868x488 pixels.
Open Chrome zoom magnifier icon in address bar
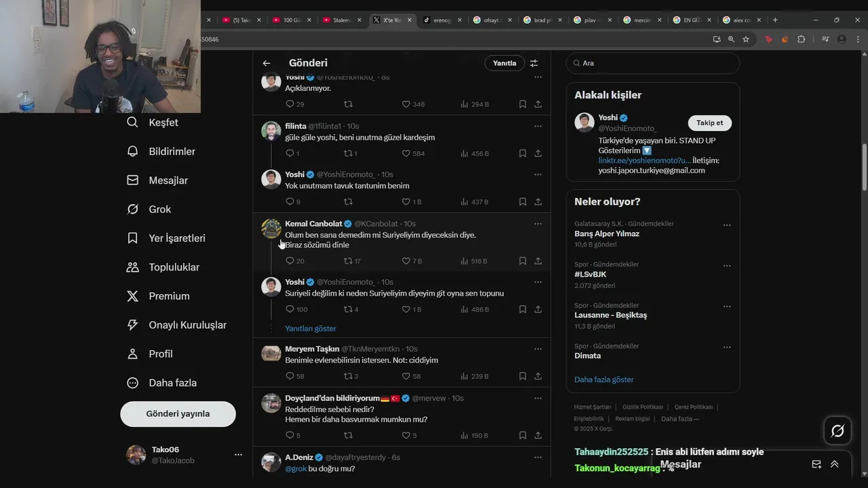(x=731, y=39)
